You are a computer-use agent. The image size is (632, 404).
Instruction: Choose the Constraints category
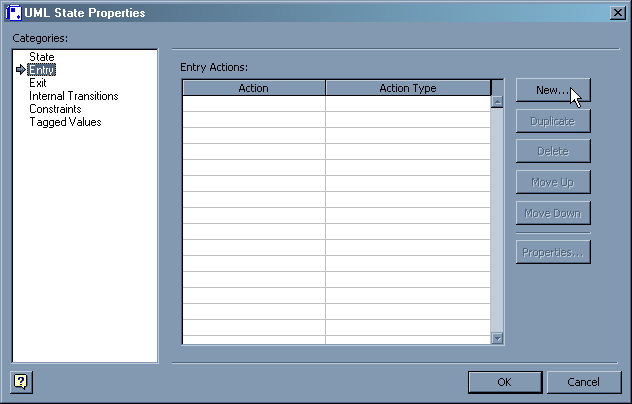56,109
